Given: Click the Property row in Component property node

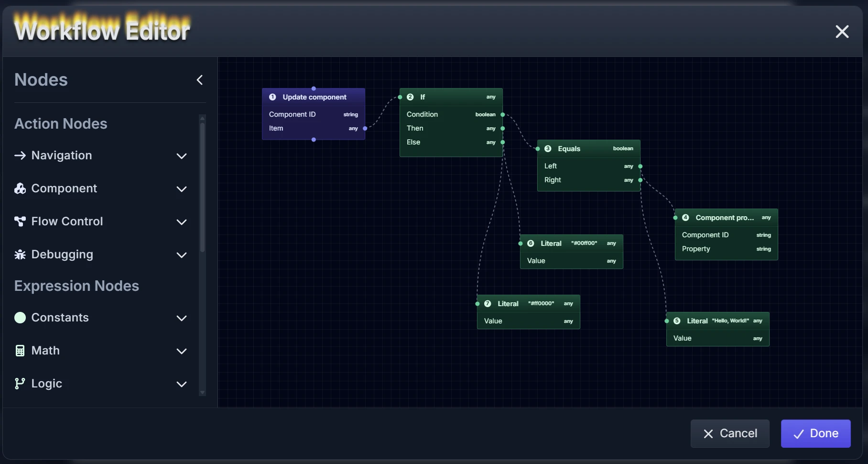Looking at the screenshot, I should tap(727, 249).
